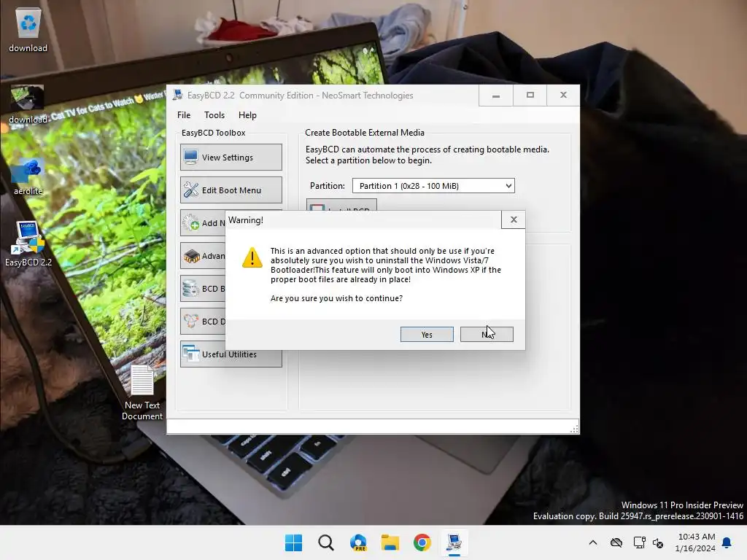The width and height of the screenshot is (747, 560).
Task: Click No in the Warning dialog
Action: coord(487,334)
